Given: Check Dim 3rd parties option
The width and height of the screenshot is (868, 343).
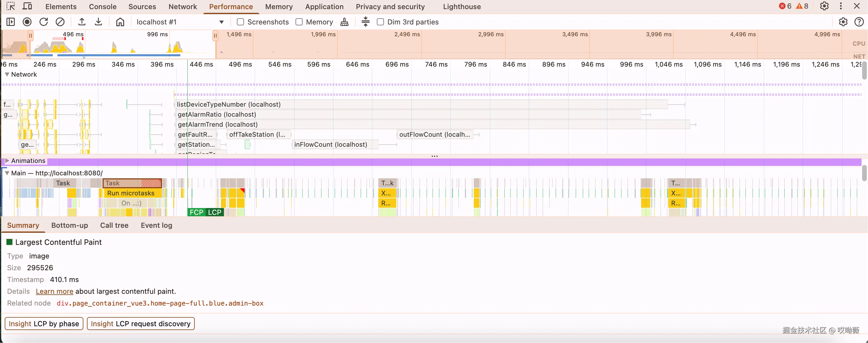Looking at the screenshot, I should (x=380, y=22).
